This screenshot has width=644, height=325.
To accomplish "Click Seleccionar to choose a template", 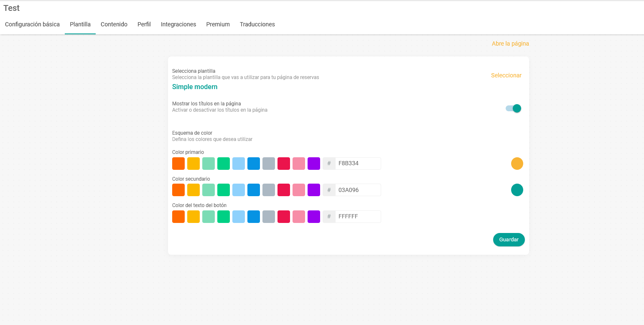I will tap(506, 75).
